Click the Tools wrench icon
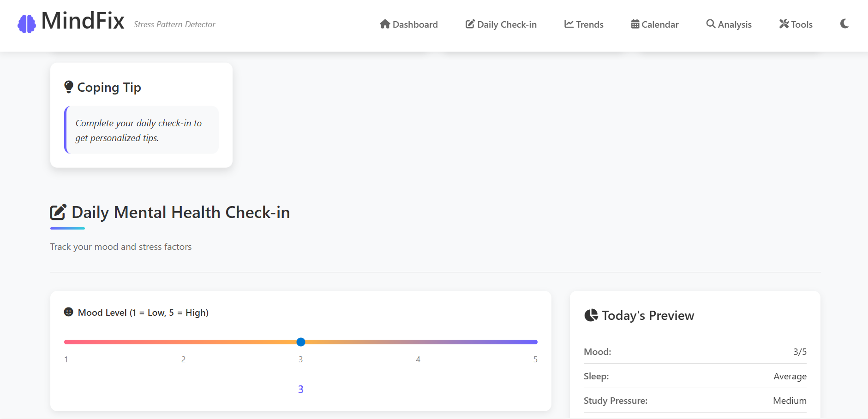Viewport: 868px width, 419px height. tap(784, 24)
